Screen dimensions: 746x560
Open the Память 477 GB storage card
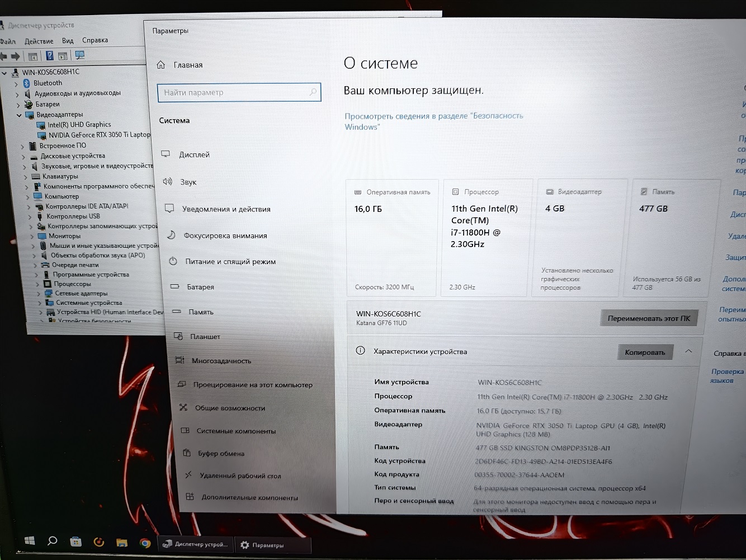point(673,237)
